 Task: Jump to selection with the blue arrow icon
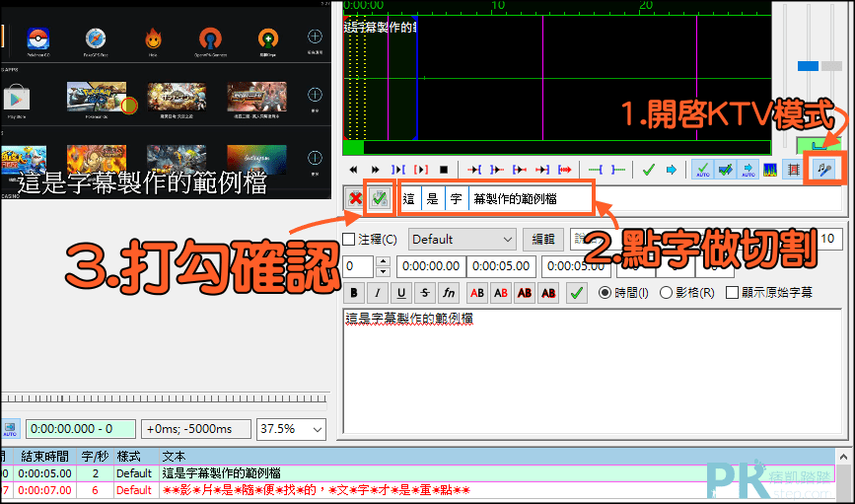point(672,170)
